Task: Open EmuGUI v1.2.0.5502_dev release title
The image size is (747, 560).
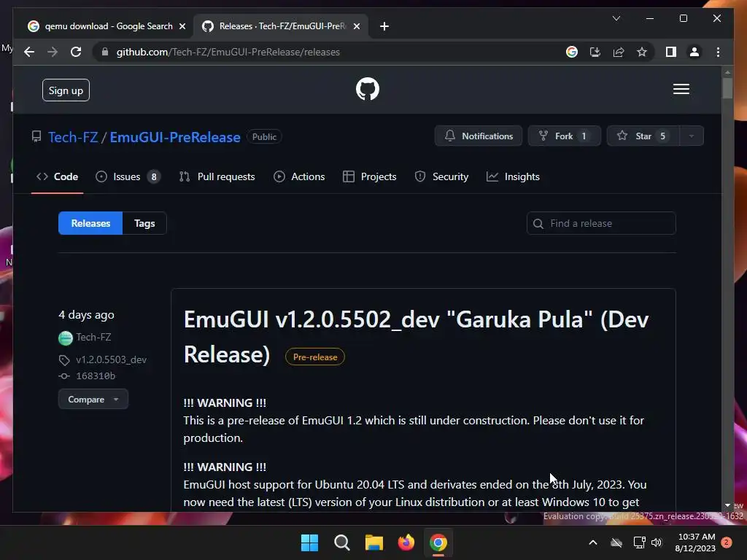Action: (x=416, y=337)
